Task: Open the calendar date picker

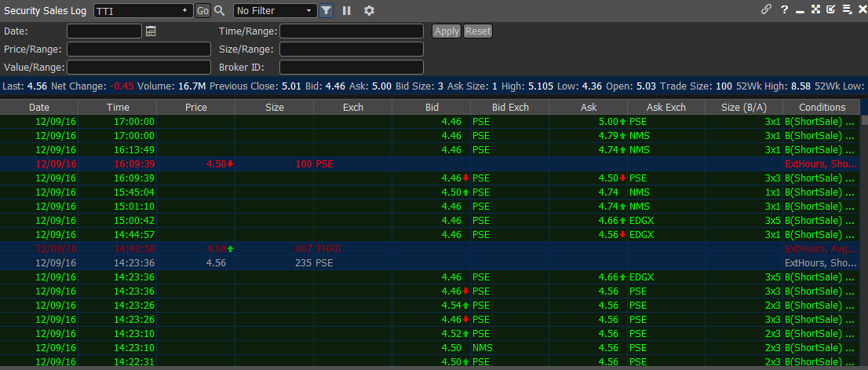Action: [x=151, y=31]
